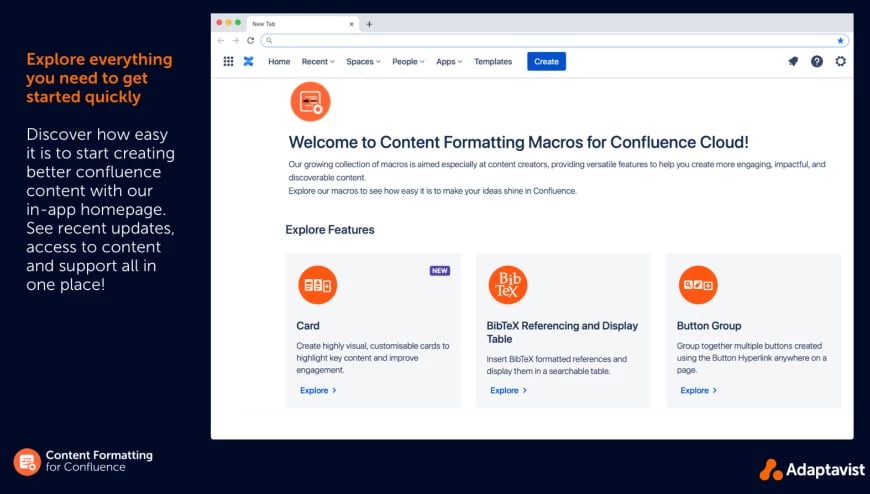Click the green maximize window dot
Screen dimensions: 870x494
[x=238, y=23]
